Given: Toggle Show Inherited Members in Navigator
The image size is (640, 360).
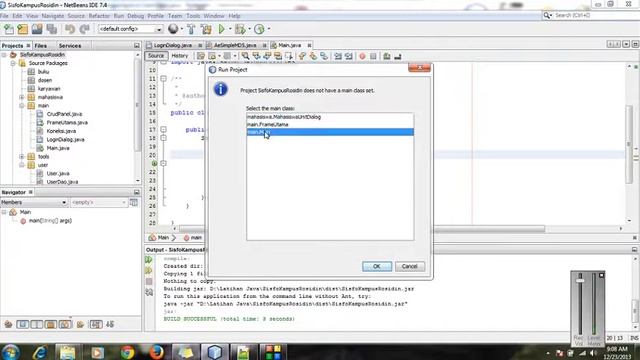Looking at the screenshot, I should click(x=8, y=324).
